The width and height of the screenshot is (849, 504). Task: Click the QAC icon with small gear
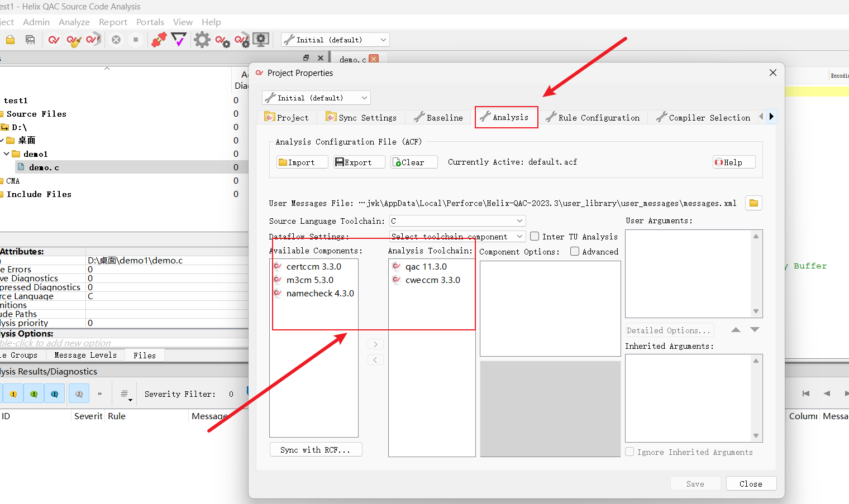tap(222, 40)
